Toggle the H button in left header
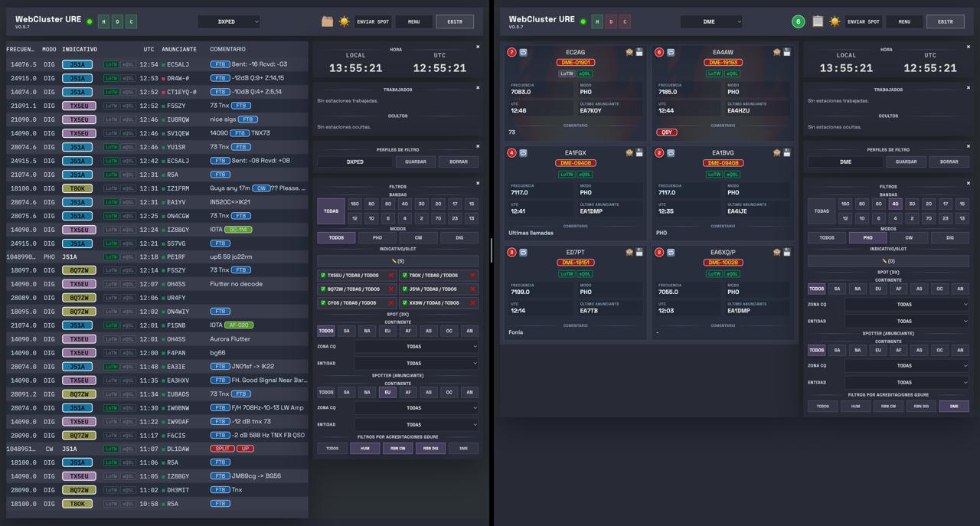980x526 pixels. tap(103, 21)
